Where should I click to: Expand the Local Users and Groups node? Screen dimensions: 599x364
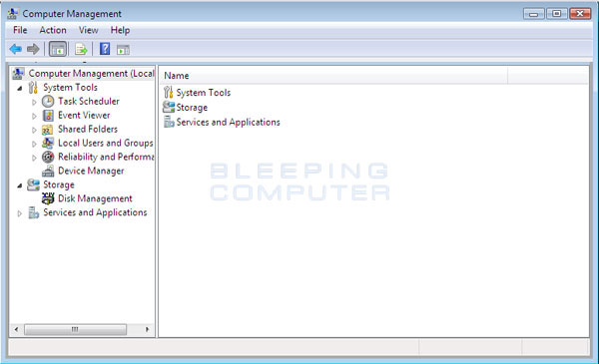coord(34,144)
